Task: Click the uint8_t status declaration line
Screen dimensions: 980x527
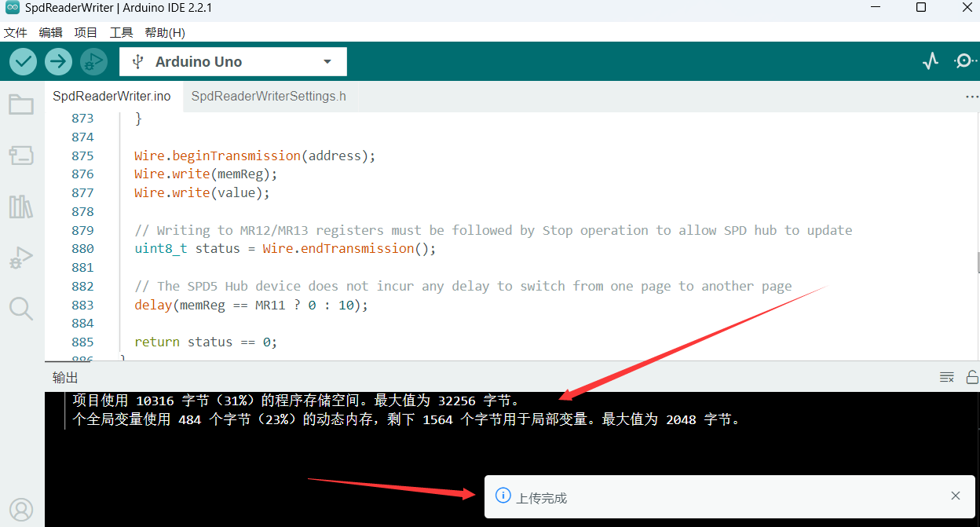Action: point(285,249)
